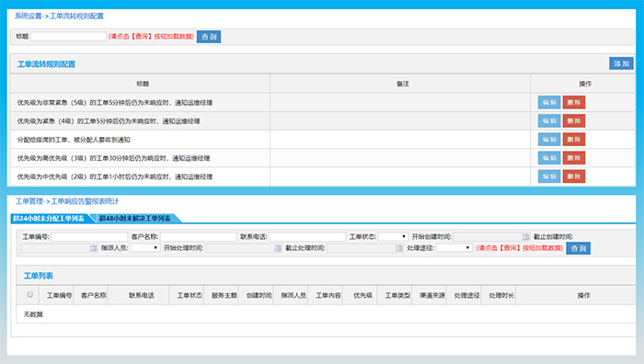Edit the 中优先级（2级）rule row
The height and width of the screenshot is (364, 644).
(549, 176)
